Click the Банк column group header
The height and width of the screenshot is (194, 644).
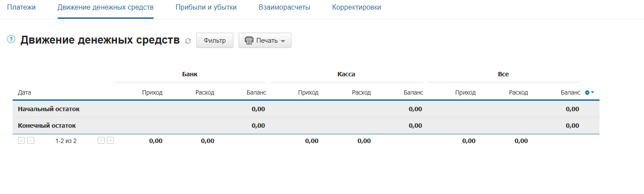click(190, 74)
